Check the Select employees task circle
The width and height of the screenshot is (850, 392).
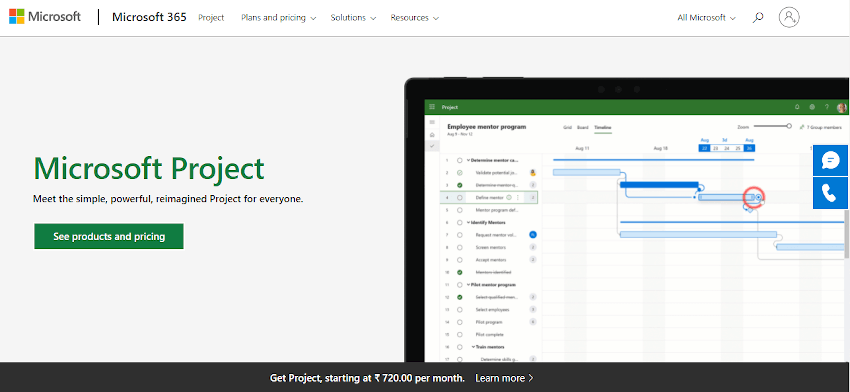click(460, 310)
